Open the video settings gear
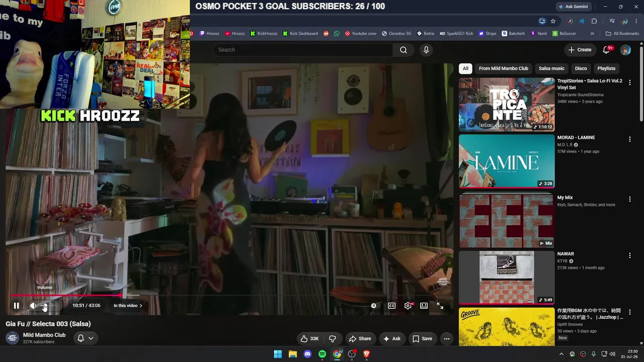Image resolution: width=644 pixels, height=362 pixels. click(408, 306)
